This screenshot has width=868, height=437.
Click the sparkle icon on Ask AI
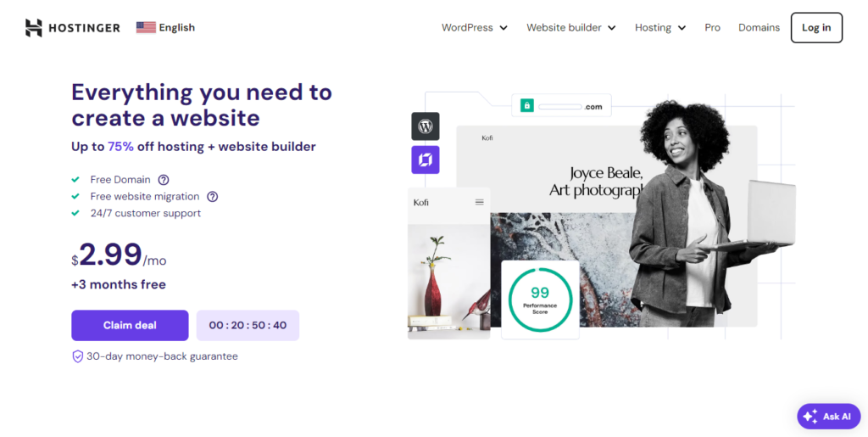click(x=810, y=417)
